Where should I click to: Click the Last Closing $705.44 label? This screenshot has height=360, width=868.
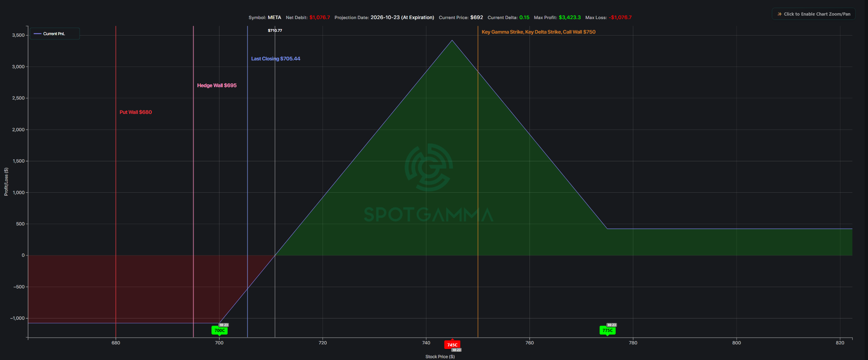tap(275, 59)
